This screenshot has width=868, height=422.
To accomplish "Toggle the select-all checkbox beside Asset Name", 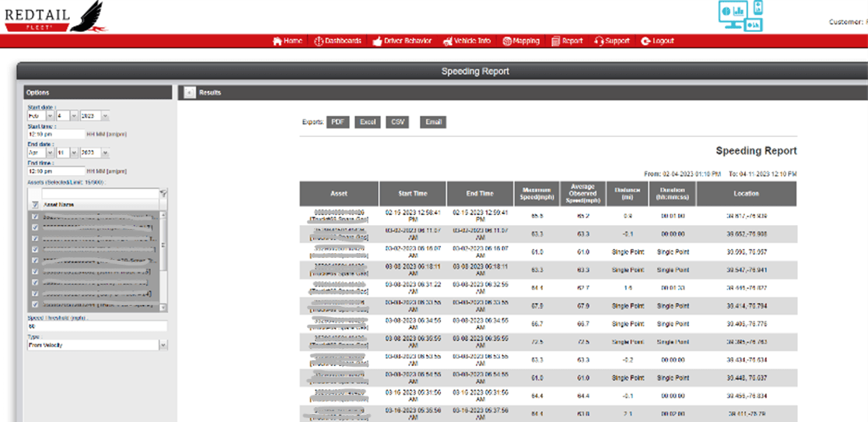I will point(35,204).
